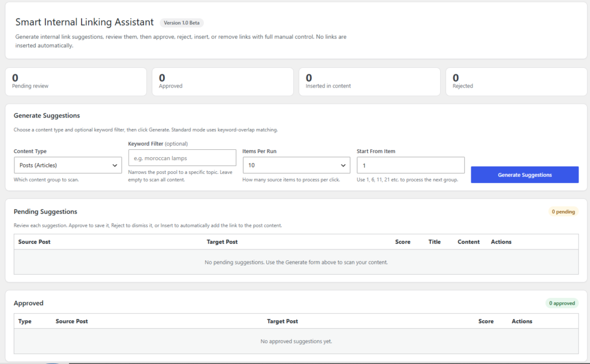Screen dimensions: 590x364
Task: Click Target Post header in Pending Suggestions table
Action: (222, 242)
